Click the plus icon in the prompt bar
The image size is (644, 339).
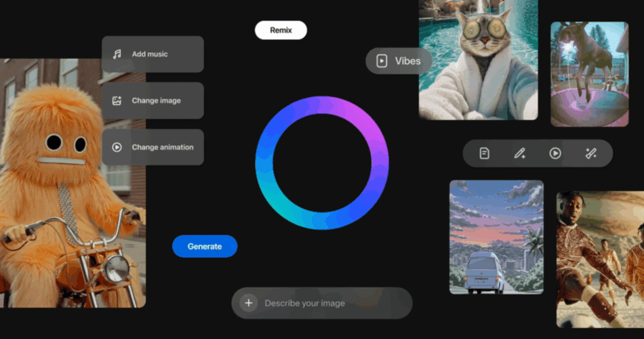coord(249,303)
